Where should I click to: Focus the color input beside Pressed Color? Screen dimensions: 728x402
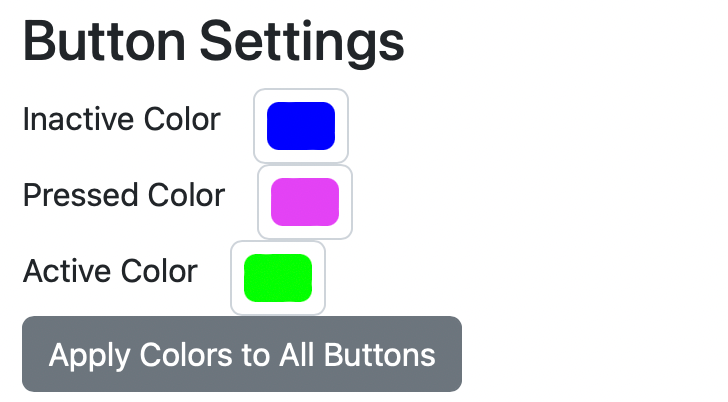point(305,202)
